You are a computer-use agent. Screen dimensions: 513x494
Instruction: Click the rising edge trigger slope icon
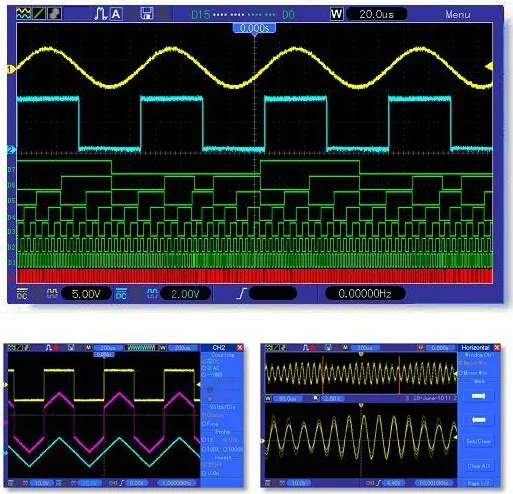(241, 294)
